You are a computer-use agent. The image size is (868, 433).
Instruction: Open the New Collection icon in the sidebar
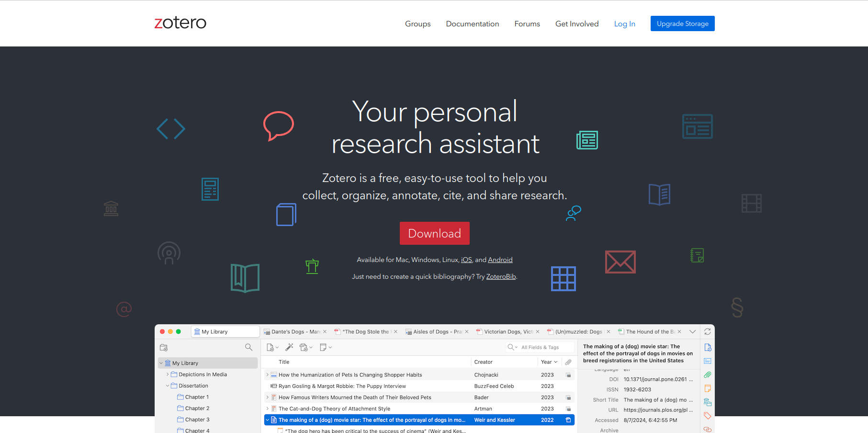163,347
